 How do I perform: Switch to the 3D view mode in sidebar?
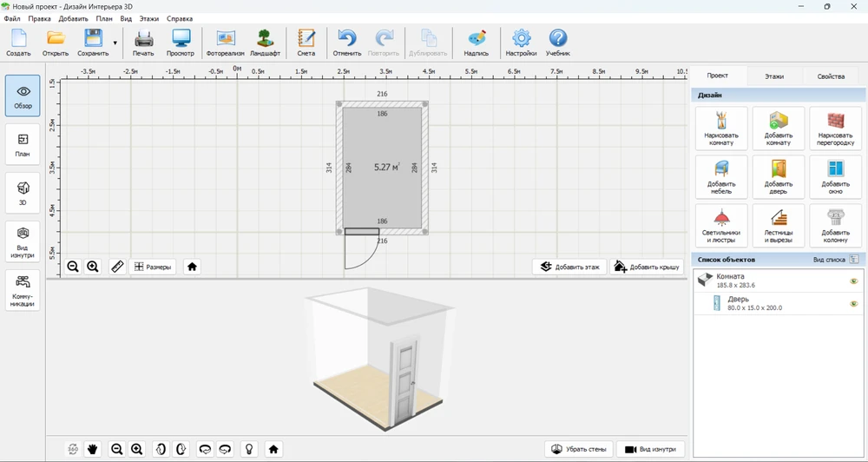23,193
